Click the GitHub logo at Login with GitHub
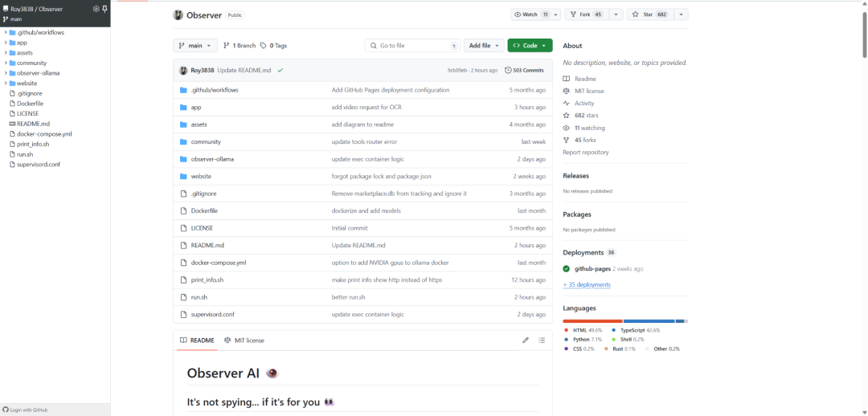The width and height of the screenshot is (868, 416). tap(6, 410)
